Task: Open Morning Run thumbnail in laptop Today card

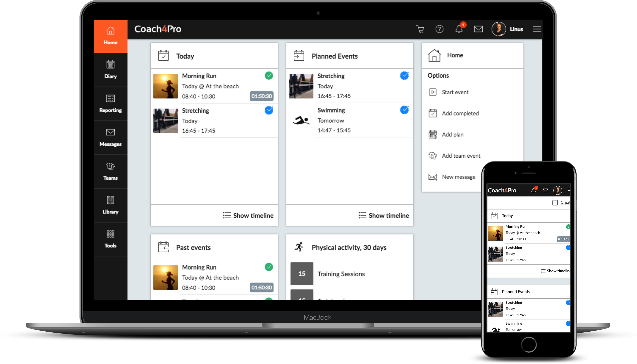Action: pos(166,86)
